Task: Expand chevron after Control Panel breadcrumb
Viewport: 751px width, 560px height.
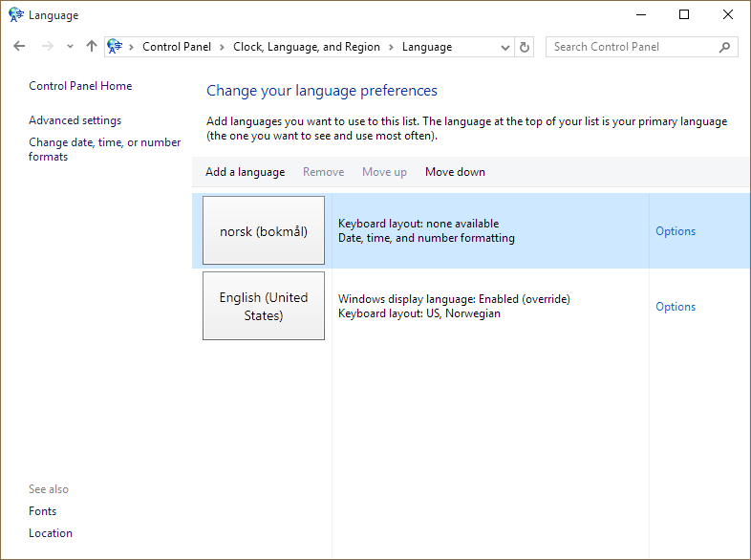Action: click(222, 47)
